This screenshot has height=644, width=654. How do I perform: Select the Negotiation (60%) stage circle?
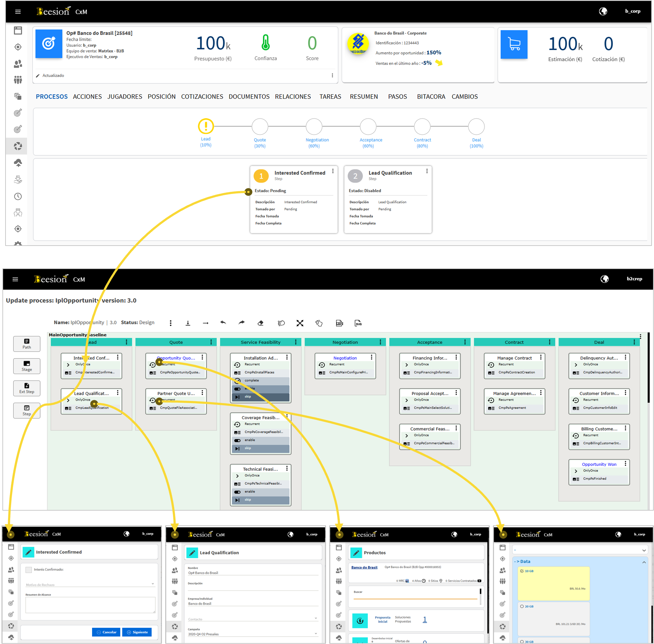tap(314, 127)
